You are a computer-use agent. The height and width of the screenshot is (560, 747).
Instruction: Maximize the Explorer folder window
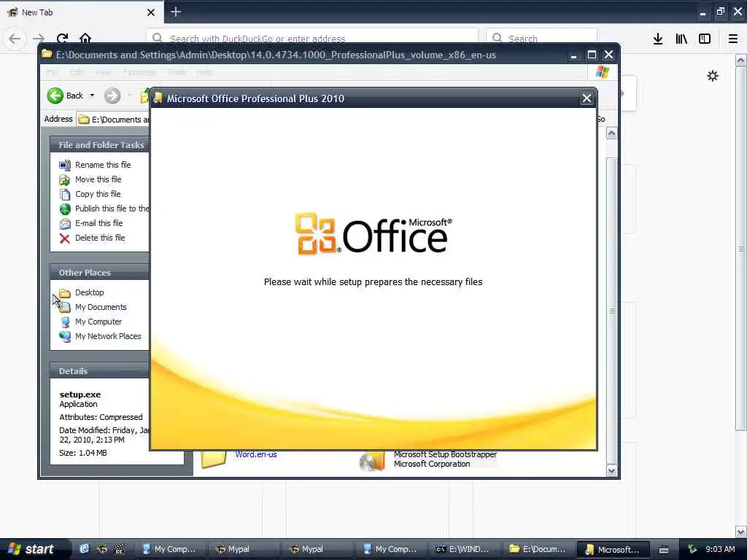coord(592,55)
